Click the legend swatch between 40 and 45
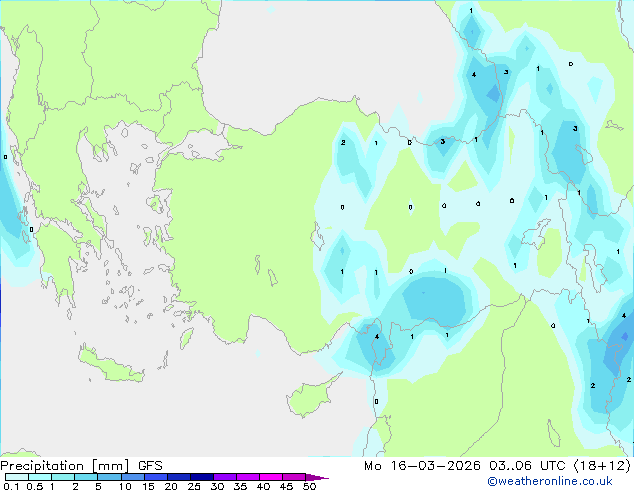634x490 pixels. [271, 477]
